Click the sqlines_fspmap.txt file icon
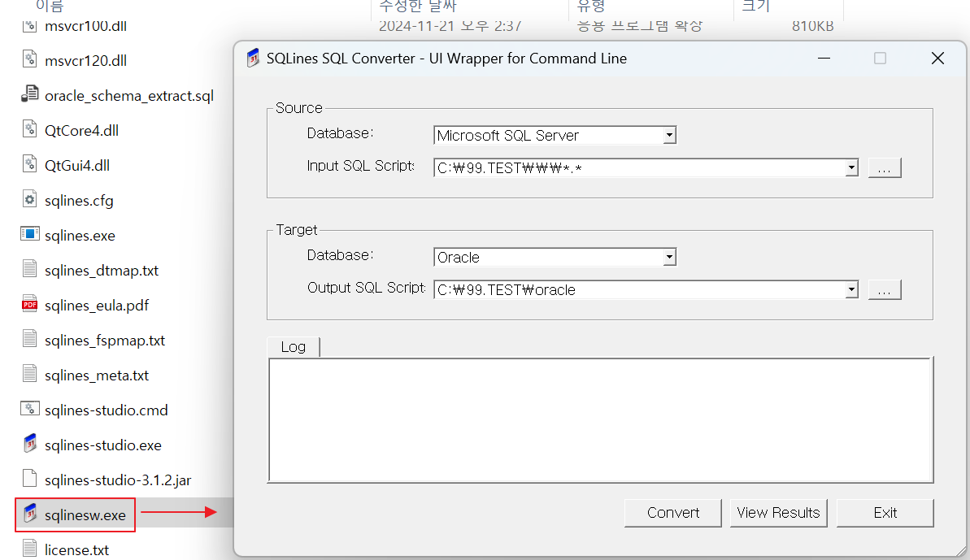This screenshot has height=560, width=970. [30, 339]
